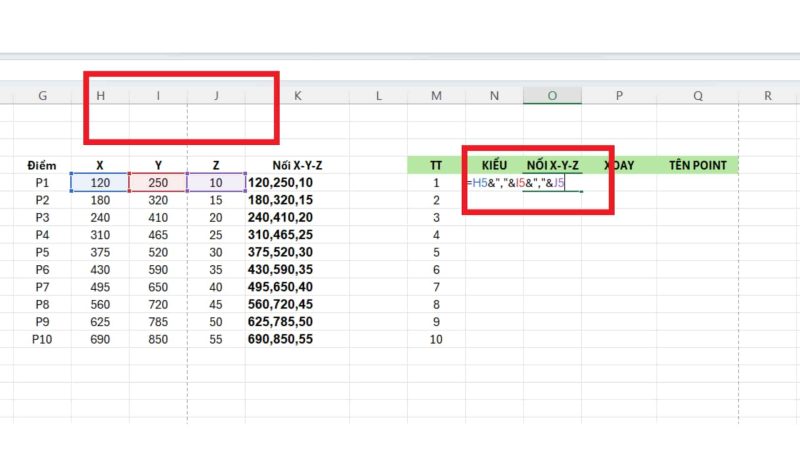Select cell with X value 625
800x450 pixels.
(x=101, y=321)
